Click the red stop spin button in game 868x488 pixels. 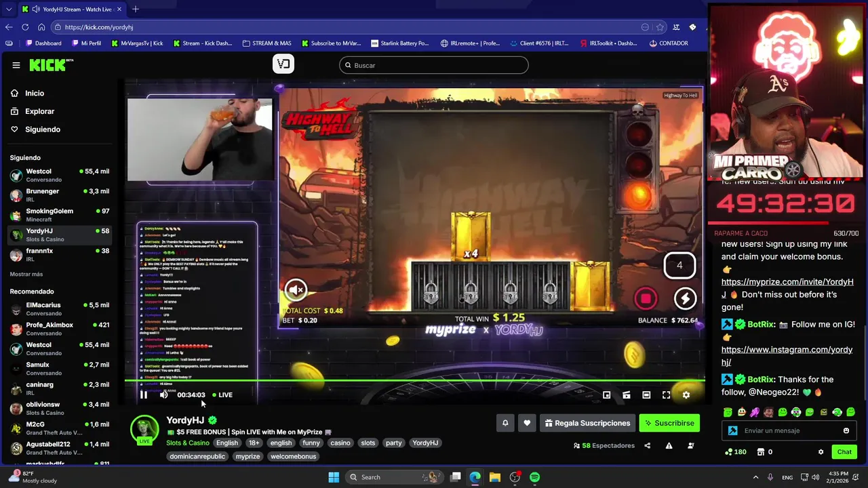coord(646,298)
